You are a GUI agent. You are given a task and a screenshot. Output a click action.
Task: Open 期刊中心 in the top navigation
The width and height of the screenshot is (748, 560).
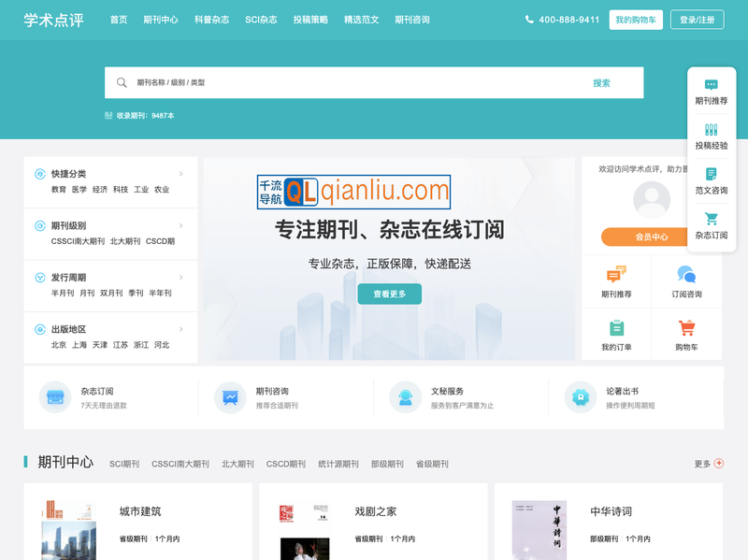click(160, 19)
